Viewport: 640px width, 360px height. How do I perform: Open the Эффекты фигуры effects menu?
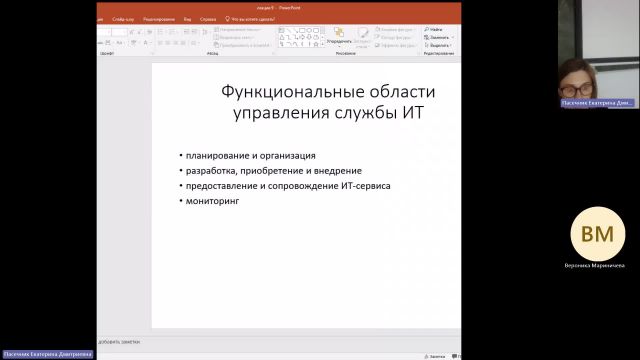tap(395, 45)
